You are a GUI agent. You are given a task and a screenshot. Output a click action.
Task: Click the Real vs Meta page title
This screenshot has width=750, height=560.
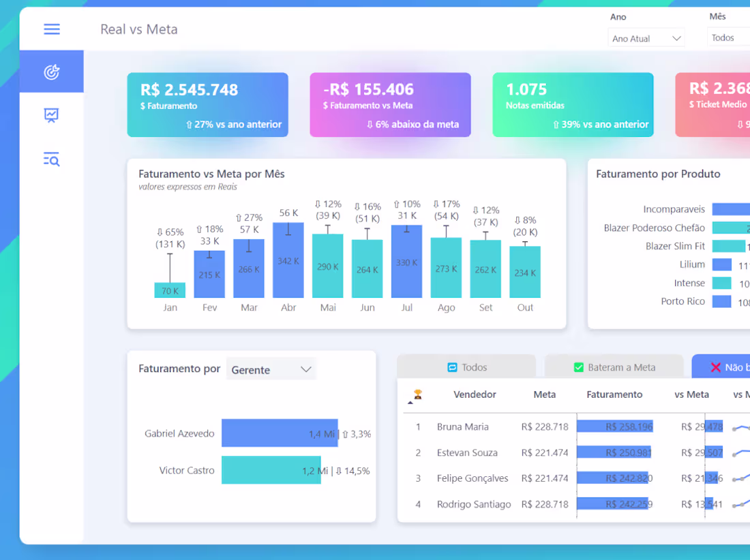[x=138, y=29]
